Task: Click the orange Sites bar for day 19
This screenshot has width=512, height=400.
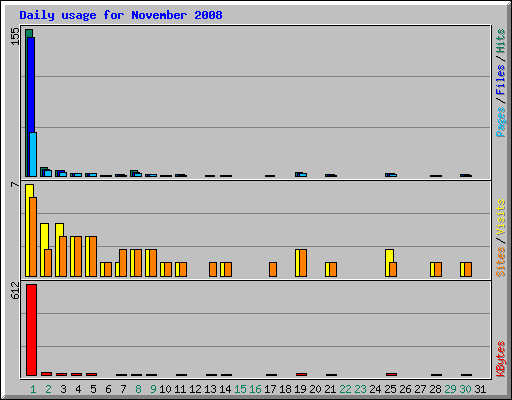Action: pyautogui.click(x=303, y=263)
